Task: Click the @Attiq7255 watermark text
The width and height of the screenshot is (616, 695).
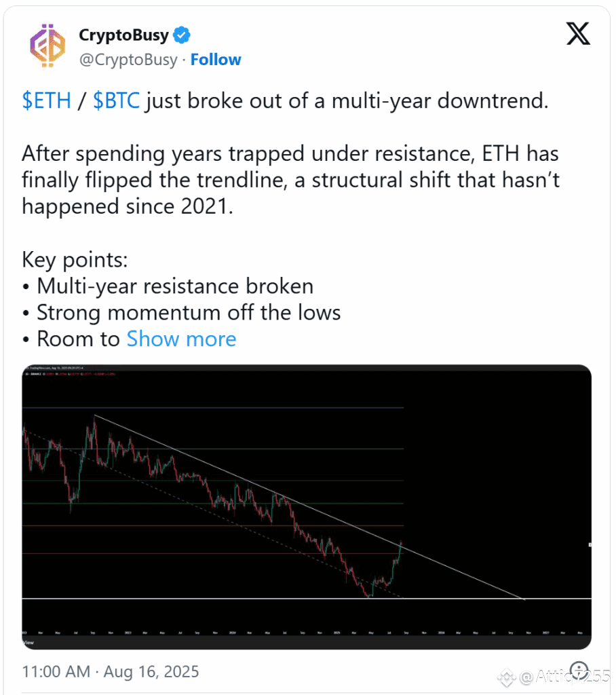Action: [x=564, y=677]
